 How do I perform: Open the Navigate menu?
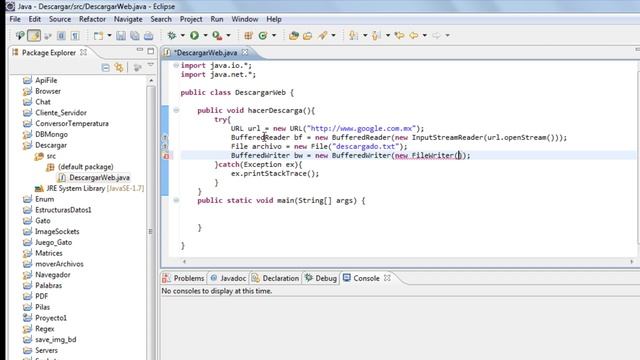tap(128, 19)
